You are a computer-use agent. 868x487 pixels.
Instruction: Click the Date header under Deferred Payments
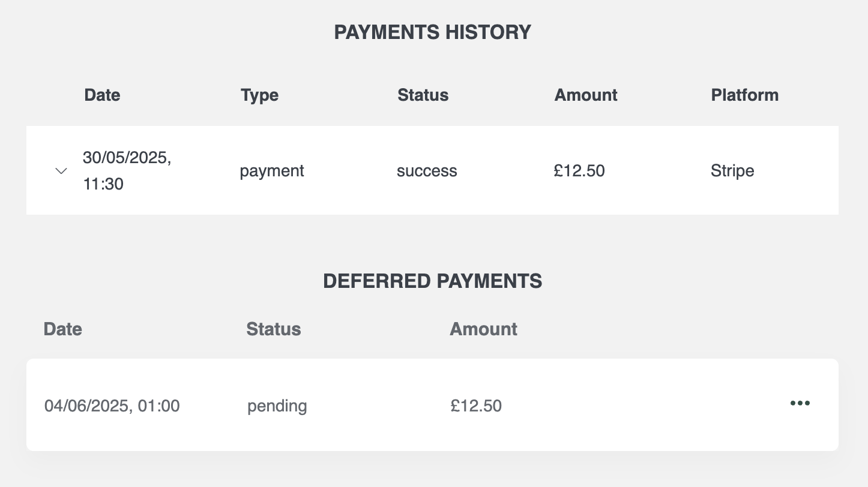click(x=63, y=329)
